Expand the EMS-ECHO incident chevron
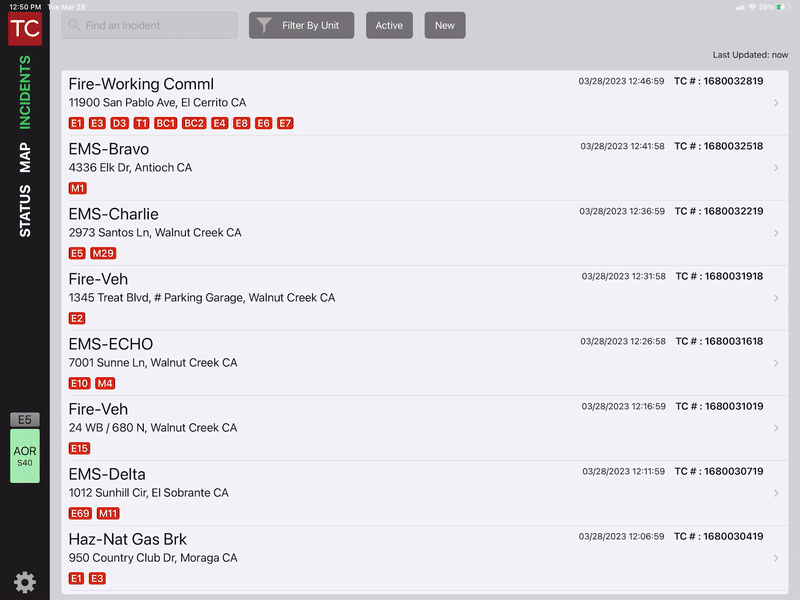Viewport: 800px width, 600px height. (776, 363)
